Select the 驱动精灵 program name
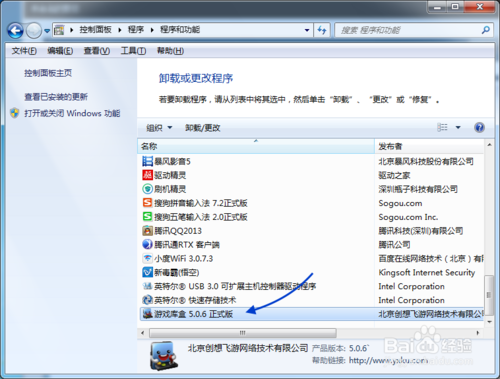Viewport: 500px width, 379px height. pos(170,175)
